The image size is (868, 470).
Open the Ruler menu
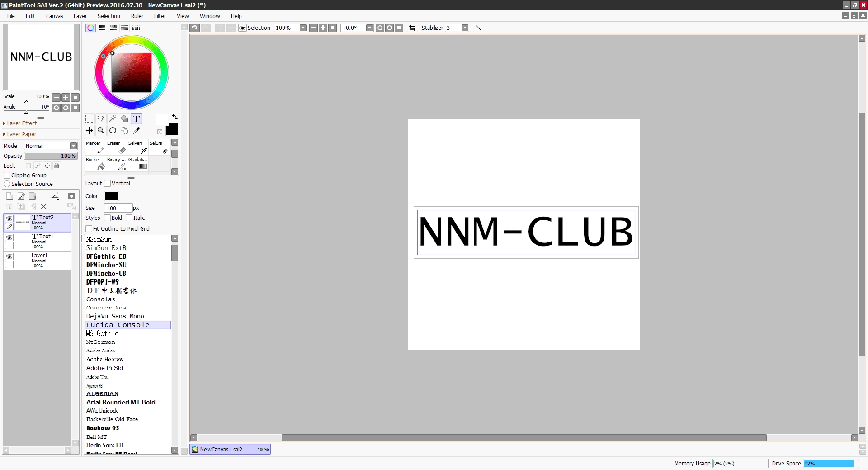(x=137, y=16)
